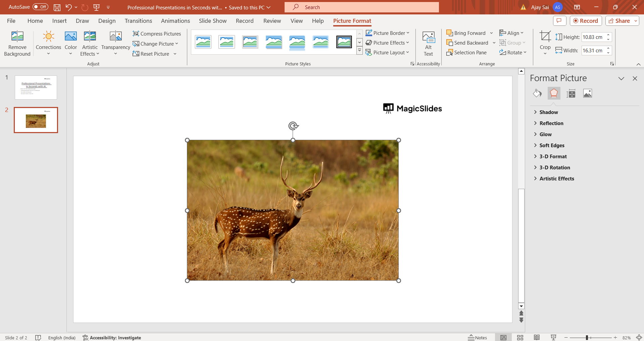The image size is (644, 341).
Task: Open the Picture tab icon in Format Picture pane
Action: pyautogui.click(x=587, y=94)
